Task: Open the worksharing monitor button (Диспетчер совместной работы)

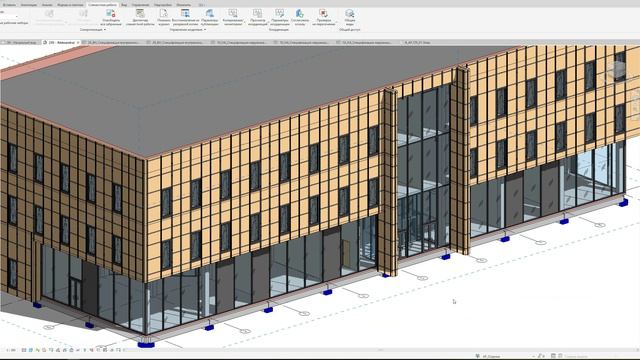Action: pos(140,18)
